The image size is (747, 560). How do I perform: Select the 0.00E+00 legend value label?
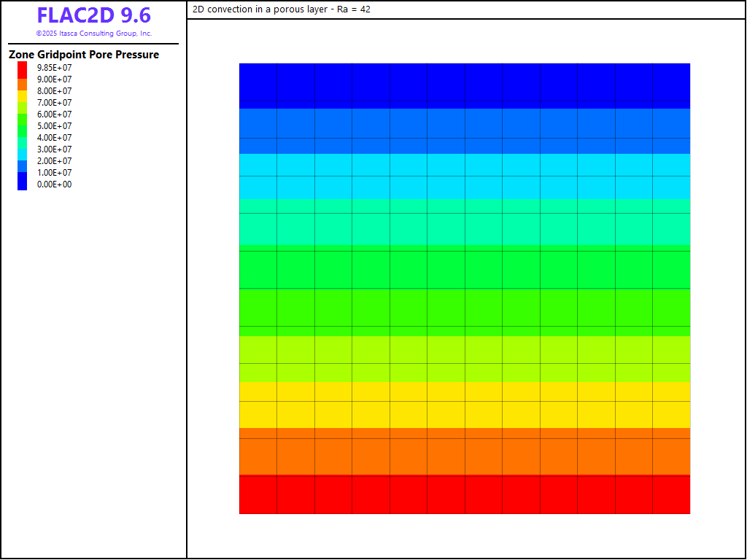click(x=55, y=184)
